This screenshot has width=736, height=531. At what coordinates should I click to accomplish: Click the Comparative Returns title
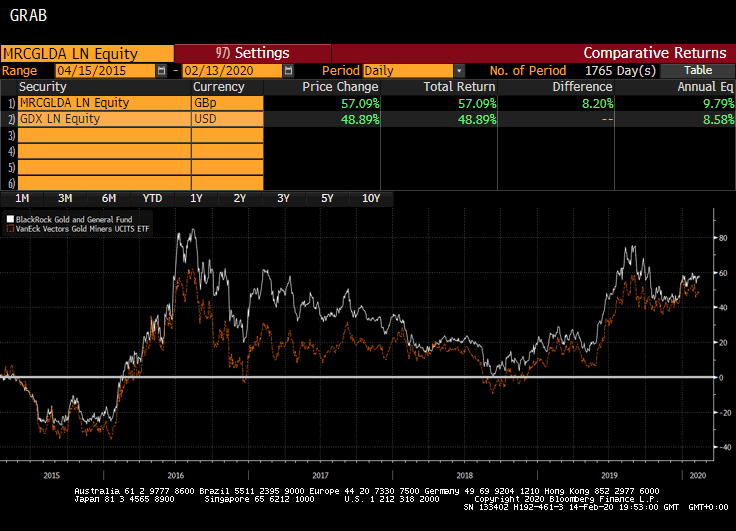coord(655,53)
